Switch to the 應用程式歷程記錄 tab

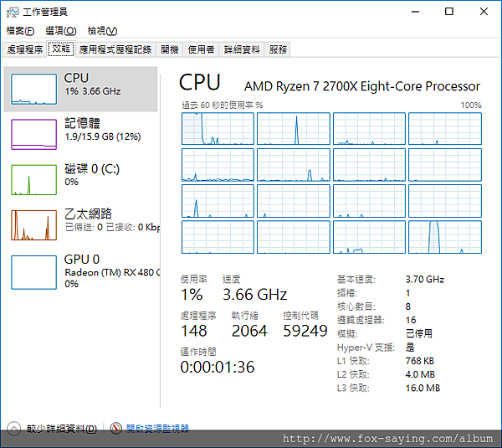coord(115,49)
